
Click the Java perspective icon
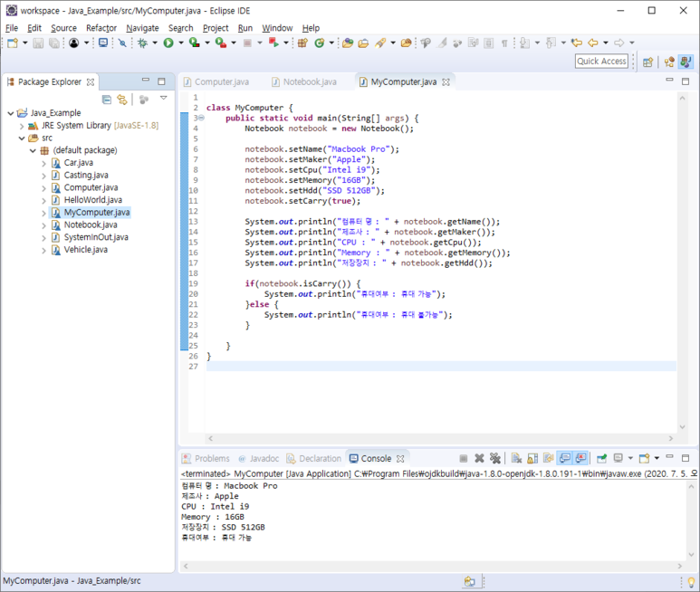coord(686,62)
